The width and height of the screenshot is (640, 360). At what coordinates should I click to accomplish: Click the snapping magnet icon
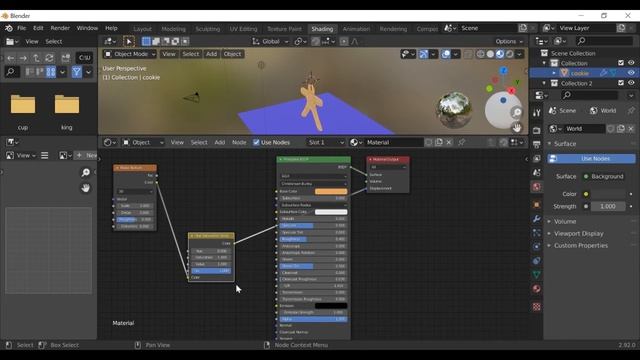316,41
